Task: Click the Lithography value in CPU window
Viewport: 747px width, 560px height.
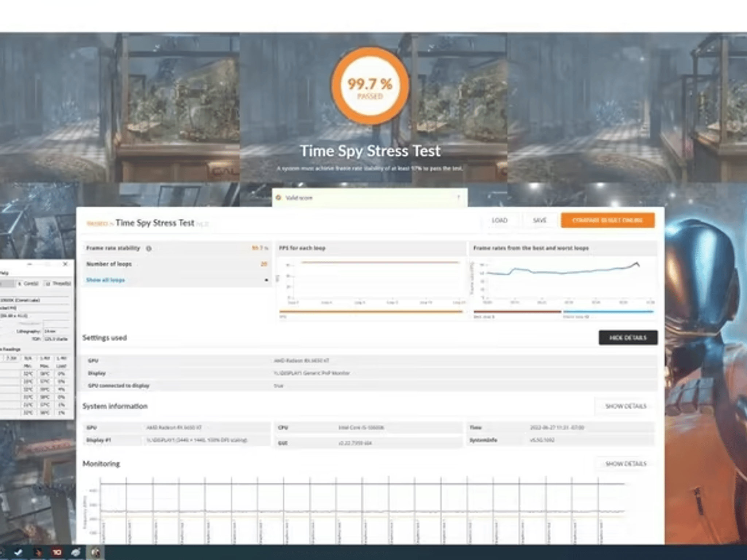Action: pos(55,331)
